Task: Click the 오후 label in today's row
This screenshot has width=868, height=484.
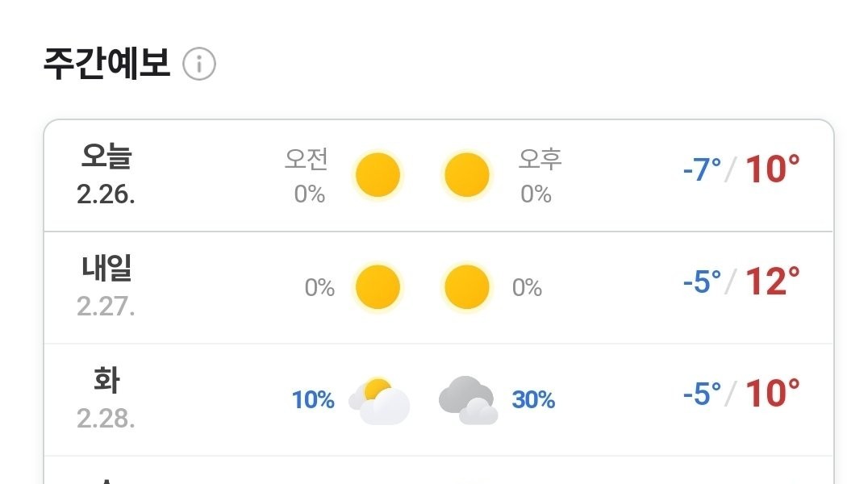Action: 540,160
